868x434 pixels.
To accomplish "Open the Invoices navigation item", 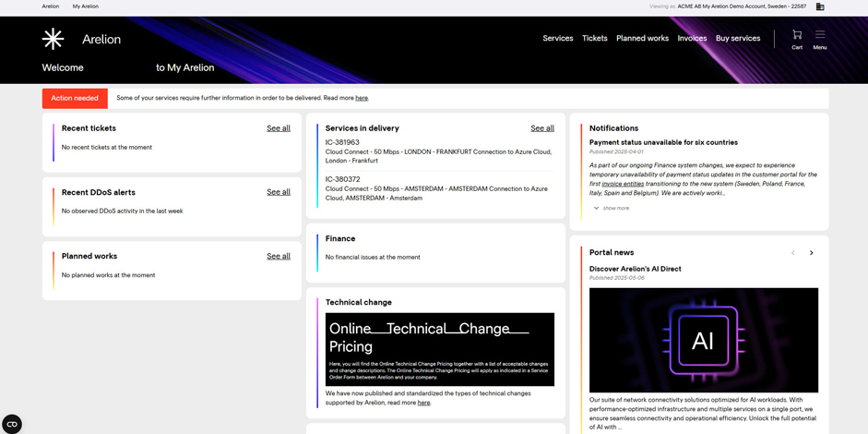I will 692,39.
